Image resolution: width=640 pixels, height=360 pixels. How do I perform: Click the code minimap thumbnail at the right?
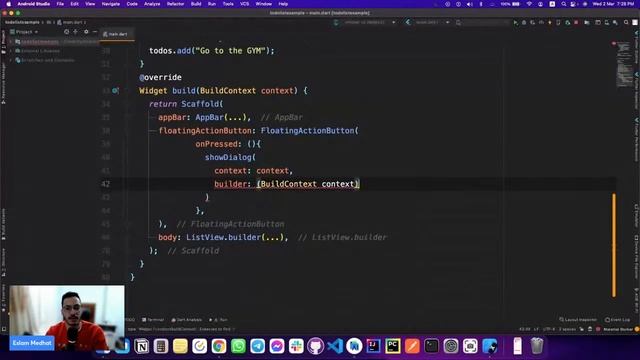tap(624, 64)
